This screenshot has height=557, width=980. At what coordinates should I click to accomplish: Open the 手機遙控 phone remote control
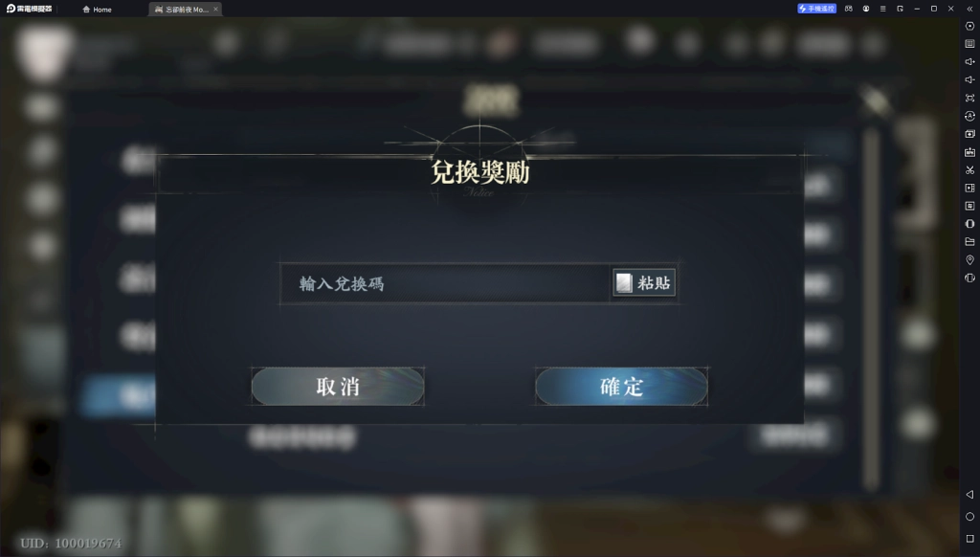click(816, 9)
